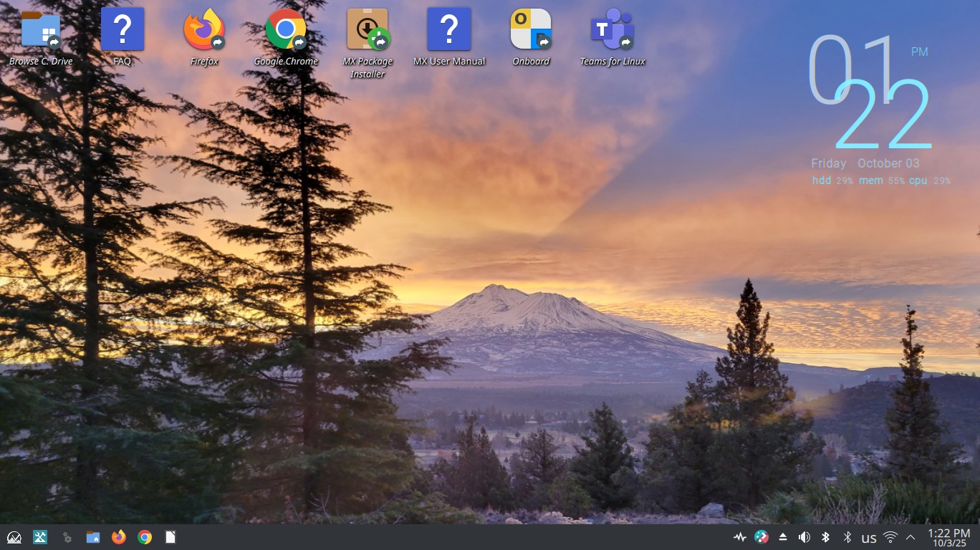Expand hidden system tray icons arrow
The width and height of the screenshot is (980, 550).
(x=911, y=537)
